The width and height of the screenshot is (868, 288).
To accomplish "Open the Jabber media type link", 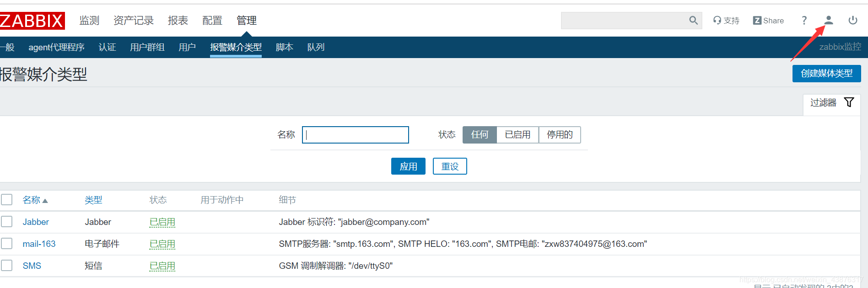I will [36, 222].
